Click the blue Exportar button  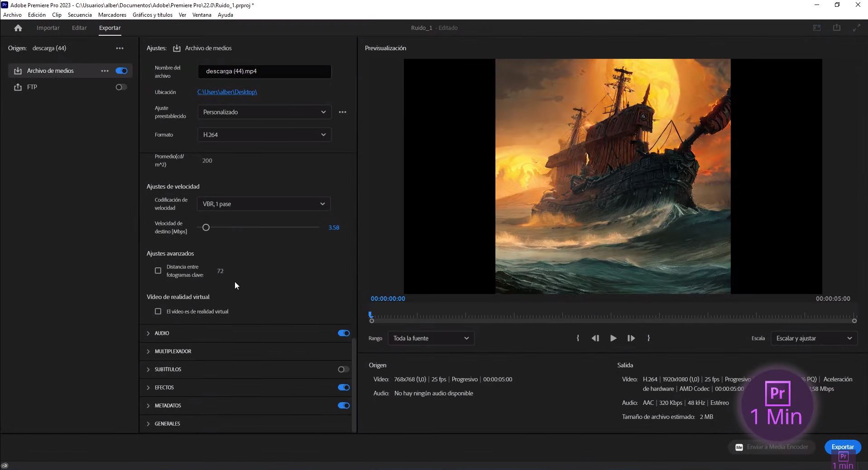click(843, 446)
